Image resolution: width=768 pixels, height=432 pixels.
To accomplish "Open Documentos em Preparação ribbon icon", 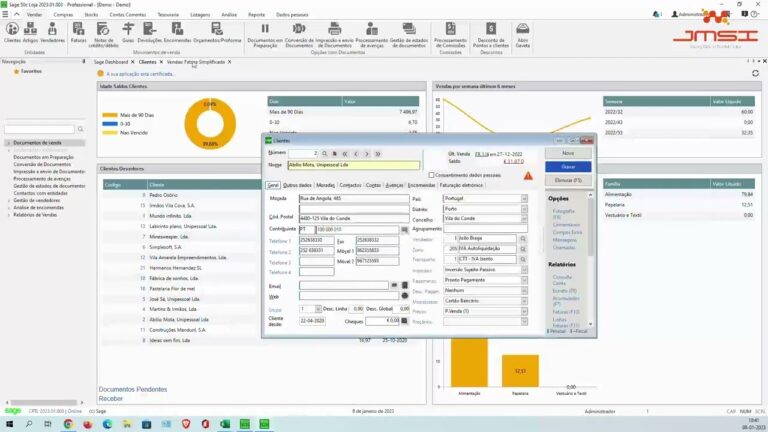I will pyautogui.click(x=265, y=34).
